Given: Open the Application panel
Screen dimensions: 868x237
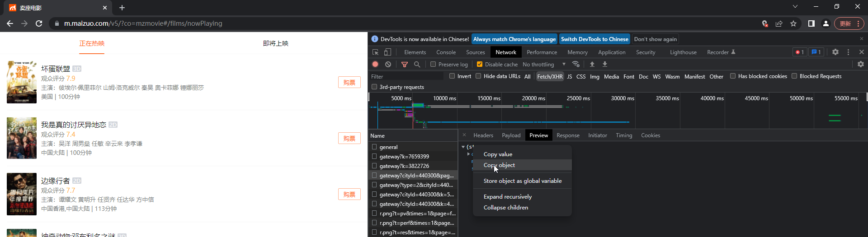Looking at the screenshot, I should click(x=612, y=52).
